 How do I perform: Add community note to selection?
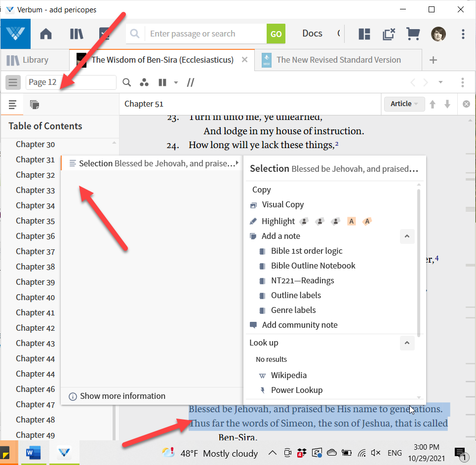click(x=300, y=325)
